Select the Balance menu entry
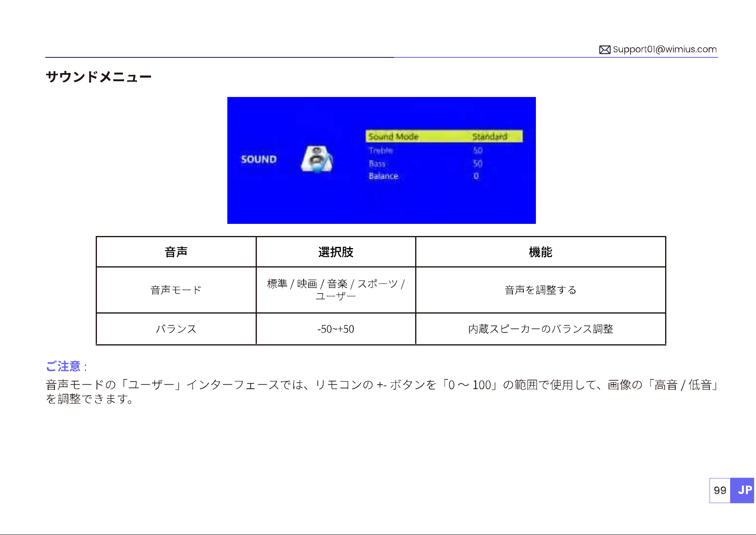Viewport: 756px width, 535px height. pyautogui.click(x=383, y=176)
